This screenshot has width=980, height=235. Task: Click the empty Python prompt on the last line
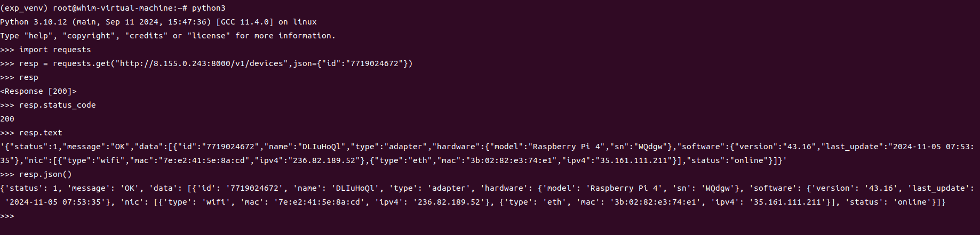pyautogui.click(x=7, y=216)
